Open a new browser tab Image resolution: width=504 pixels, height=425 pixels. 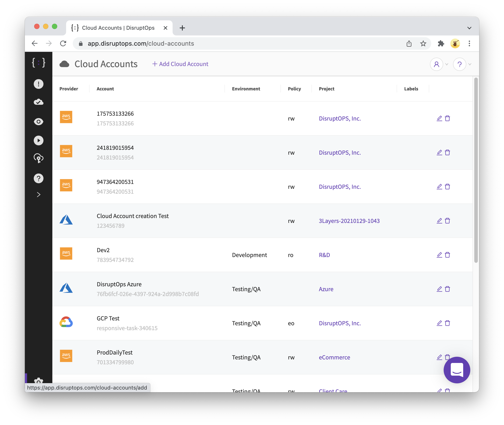point(182,28)
